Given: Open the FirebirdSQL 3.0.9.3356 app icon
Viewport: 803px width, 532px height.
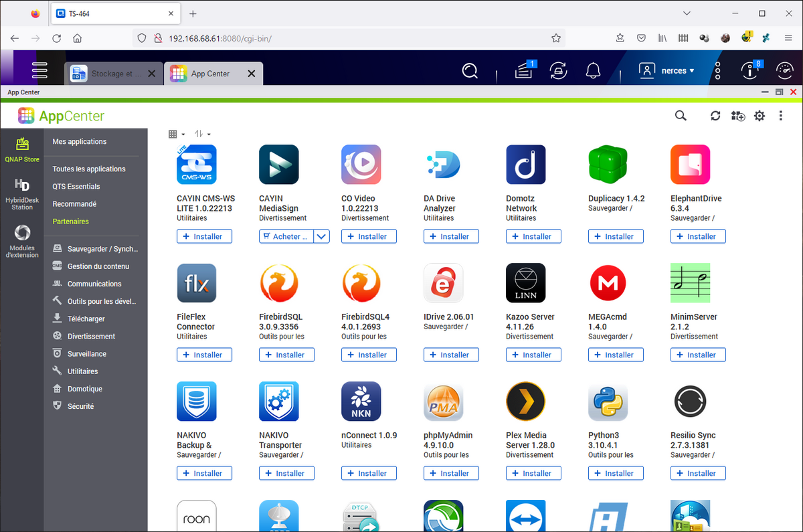Looking at the screenshot, I should pyautogui.click(x=279, y=283).
